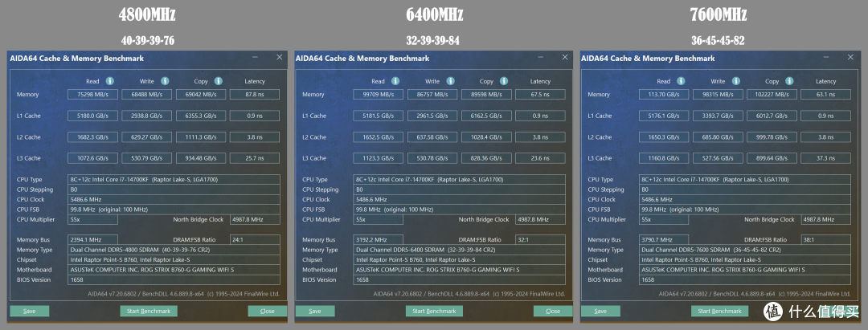Viewport: 868px width, 330px height.
Task: Click CPU Type field in 4800MHz window
Action: pyautogui.click(x=174, y=180)
